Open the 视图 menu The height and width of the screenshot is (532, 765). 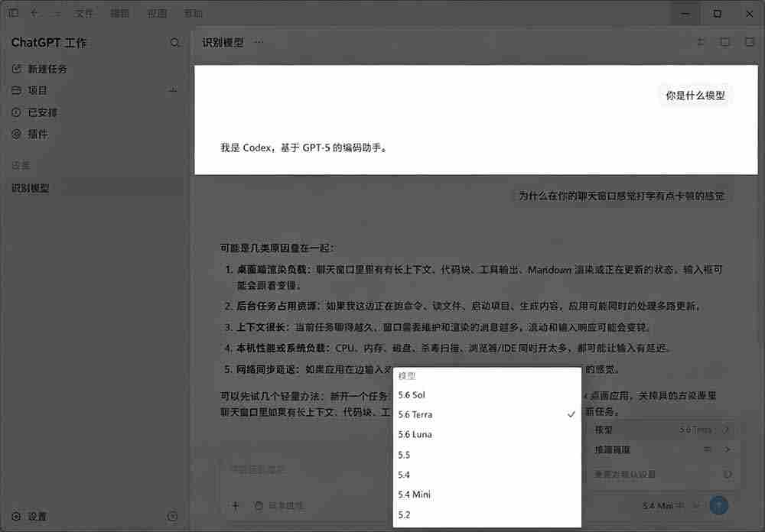pyautogui.click(x=157, y=13)
